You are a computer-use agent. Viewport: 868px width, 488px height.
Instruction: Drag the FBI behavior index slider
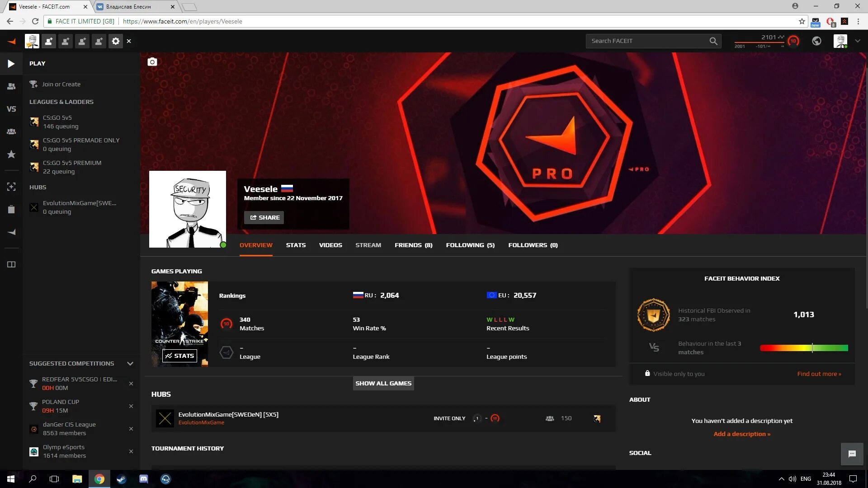pos(812,348)
